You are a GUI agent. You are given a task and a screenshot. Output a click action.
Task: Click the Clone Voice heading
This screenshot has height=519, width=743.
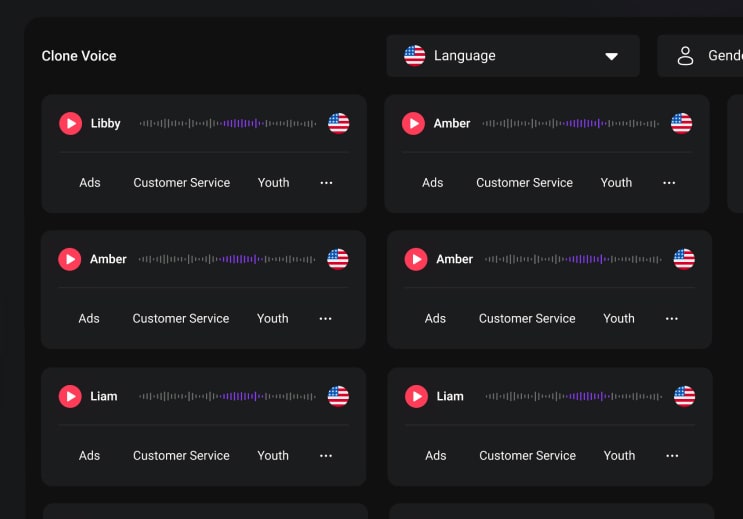coord(79,56)
